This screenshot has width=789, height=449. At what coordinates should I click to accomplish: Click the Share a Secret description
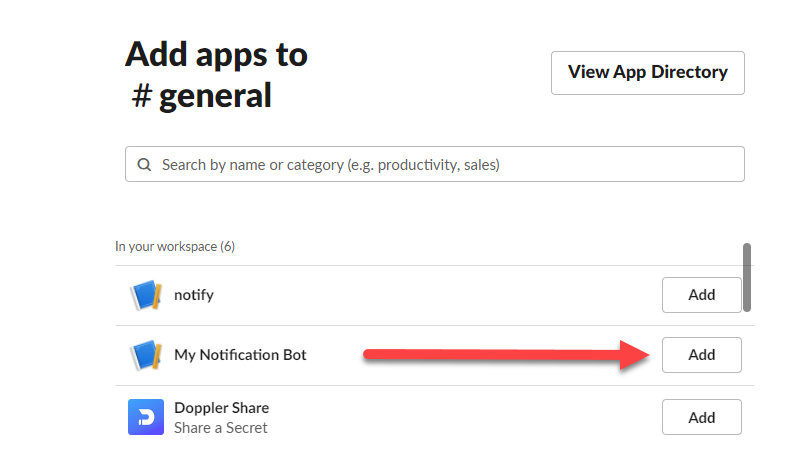(220, 428)
